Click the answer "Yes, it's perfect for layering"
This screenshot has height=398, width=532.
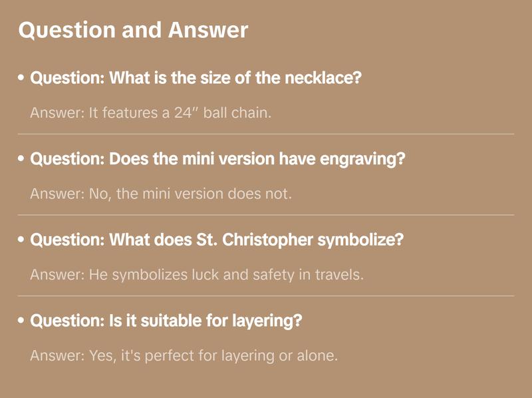click(x=184, y=355)
